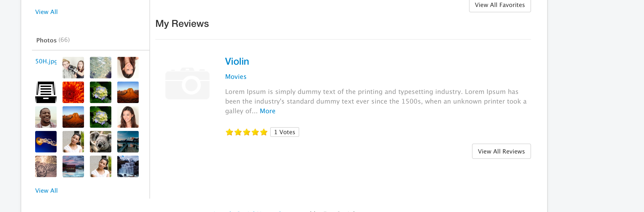644x212 pixels.
Task: Open the printer document icon thumbnail
Action: click(x=46, y=92)
